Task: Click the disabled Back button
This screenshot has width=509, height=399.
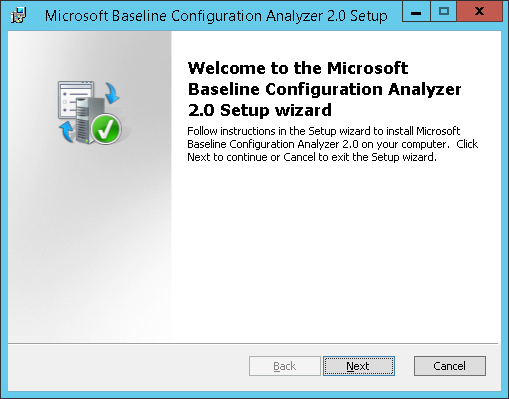Action: pyautogui.click(x=285, y=366)
